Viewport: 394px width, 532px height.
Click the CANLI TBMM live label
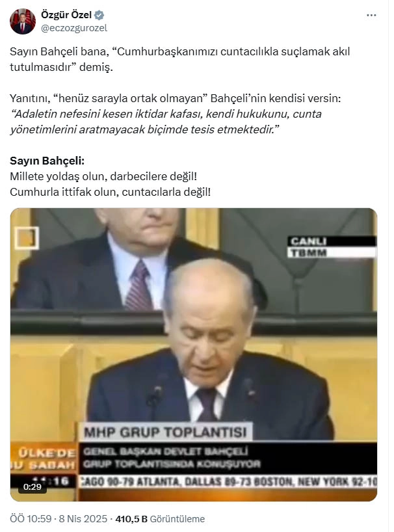click(332, 247)
